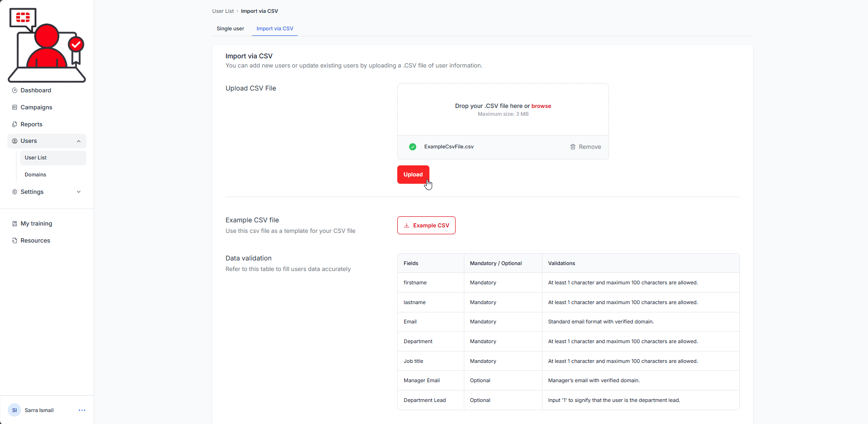Click the trash icon next to Remove
Image resolution: width=868 pixels, height=424 pixels.
tap(573, 147)
